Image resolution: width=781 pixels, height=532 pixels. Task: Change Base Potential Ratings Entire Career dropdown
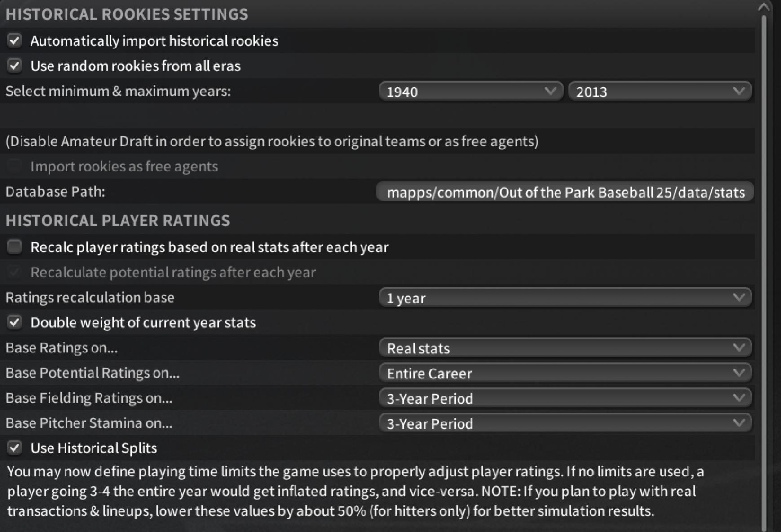(x=565, y=374)
